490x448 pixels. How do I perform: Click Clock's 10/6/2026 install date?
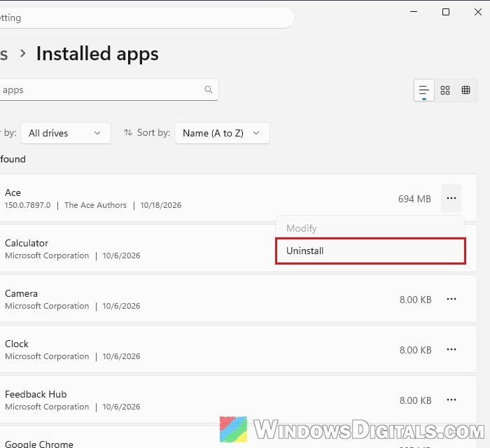pos(121,356)
